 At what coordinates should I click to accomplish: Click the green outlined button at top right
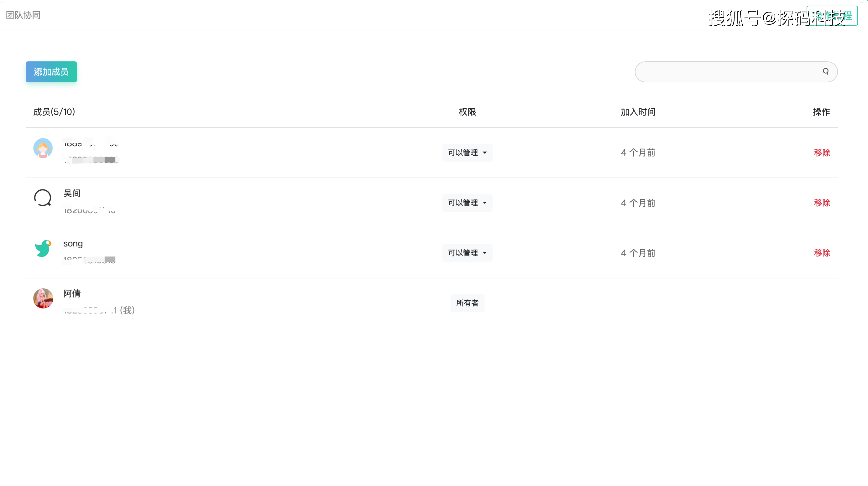click(832, 15)
